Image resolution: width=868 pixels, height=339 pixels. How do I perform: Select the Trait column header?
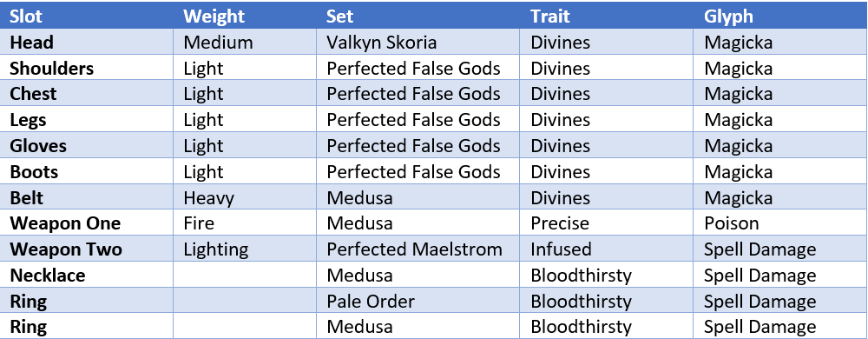click(x=550, y=16)
